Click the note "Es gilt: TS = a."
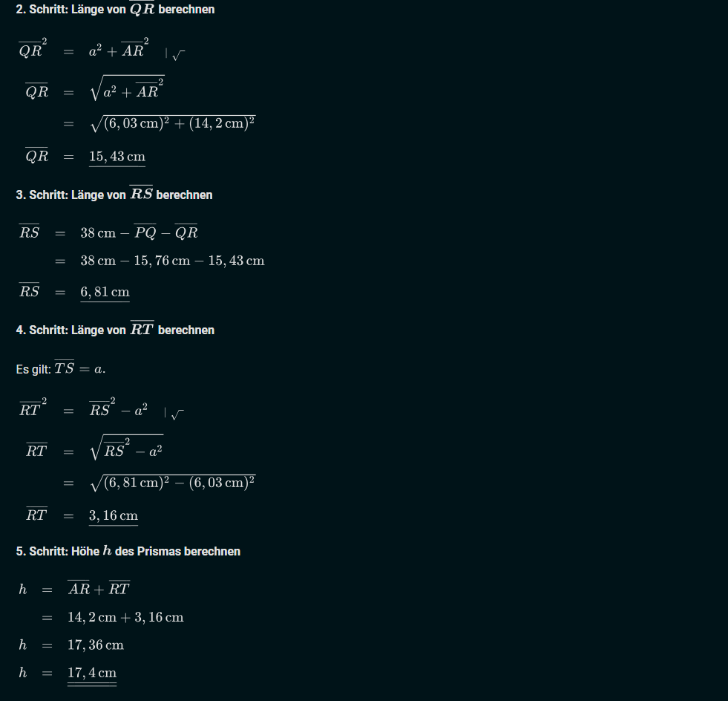 (x=61, y=368)
